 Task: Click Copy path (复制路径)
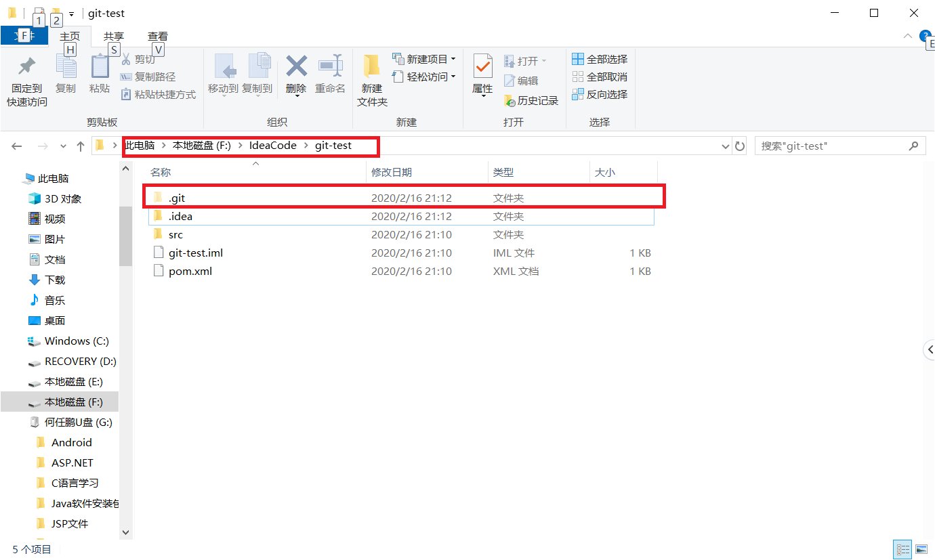148,77
